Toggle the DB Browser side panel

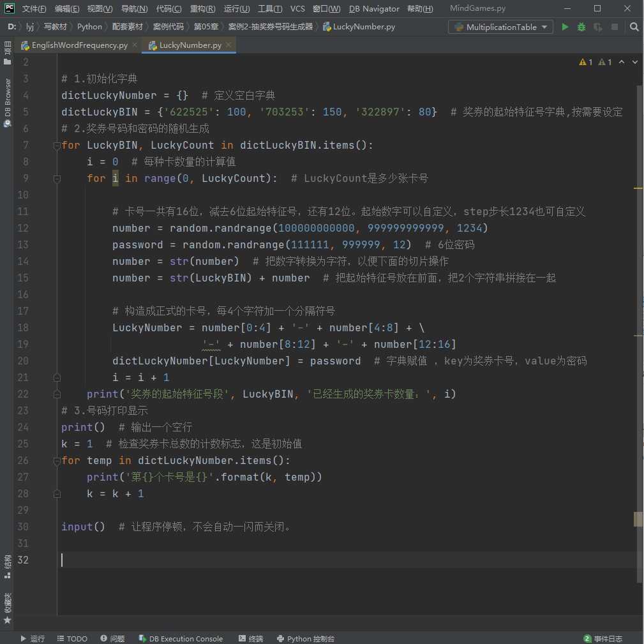click(7, 102)
